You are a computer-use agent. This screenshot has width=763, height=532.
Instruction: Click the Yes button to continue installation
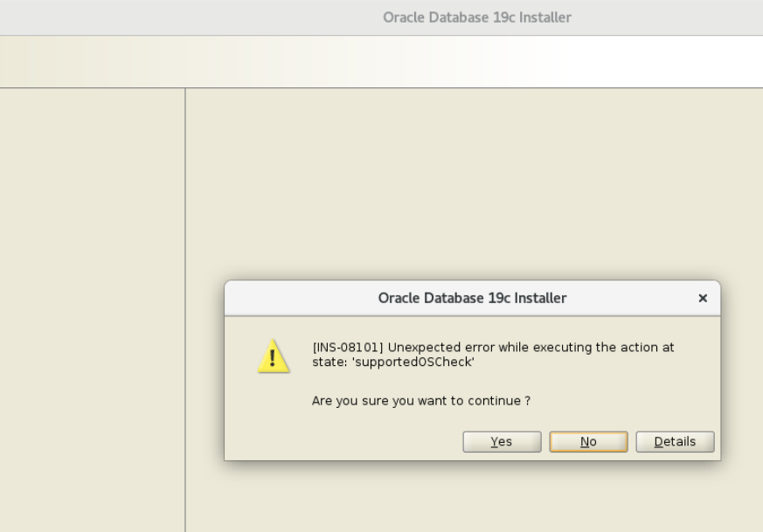coord(501,441)
